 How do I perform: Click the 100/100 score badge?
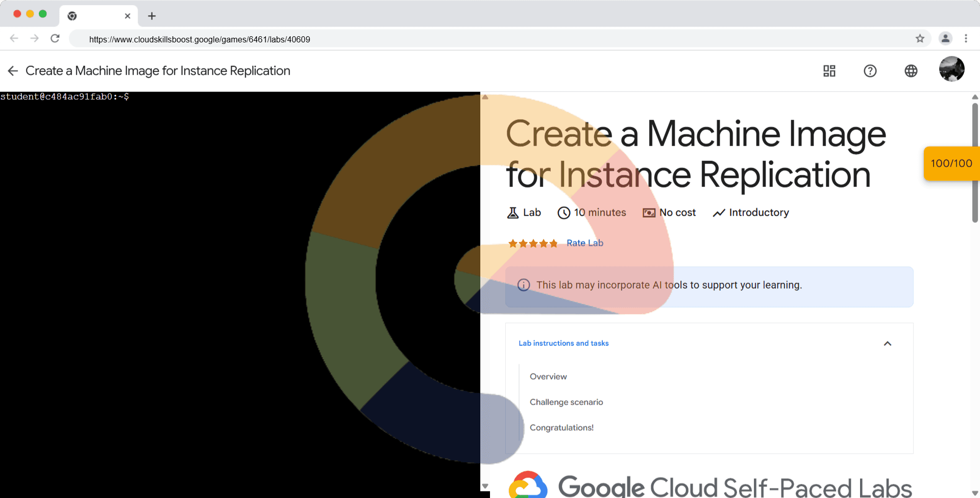[x=951, y=163]
